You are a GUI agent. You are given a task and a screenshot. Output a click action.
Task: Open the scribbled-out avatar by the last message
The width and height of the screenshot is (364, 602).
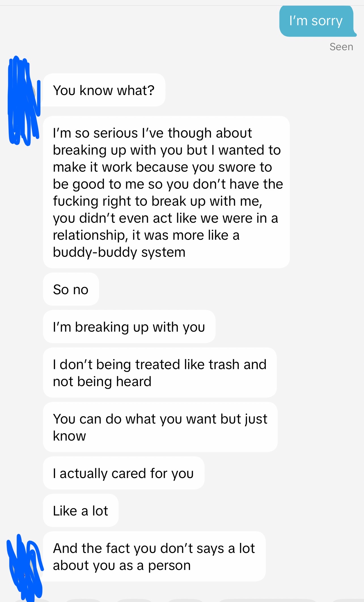point(25,568)
